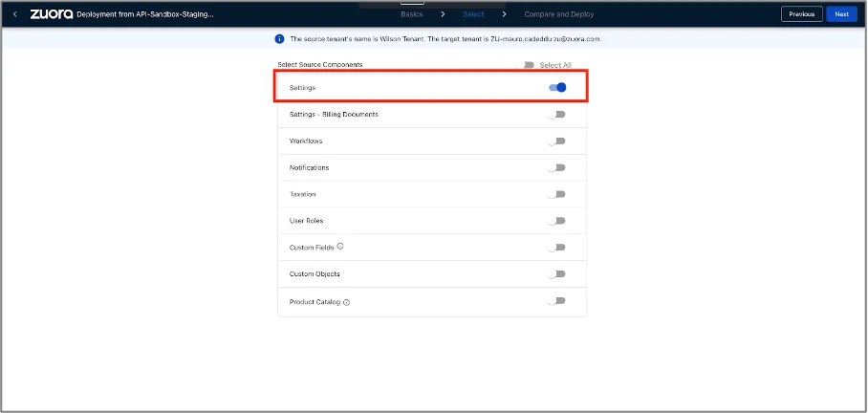Enable the Notifications toggle
The height and width of the screenshot is (413, 868).
pos(556,167)
